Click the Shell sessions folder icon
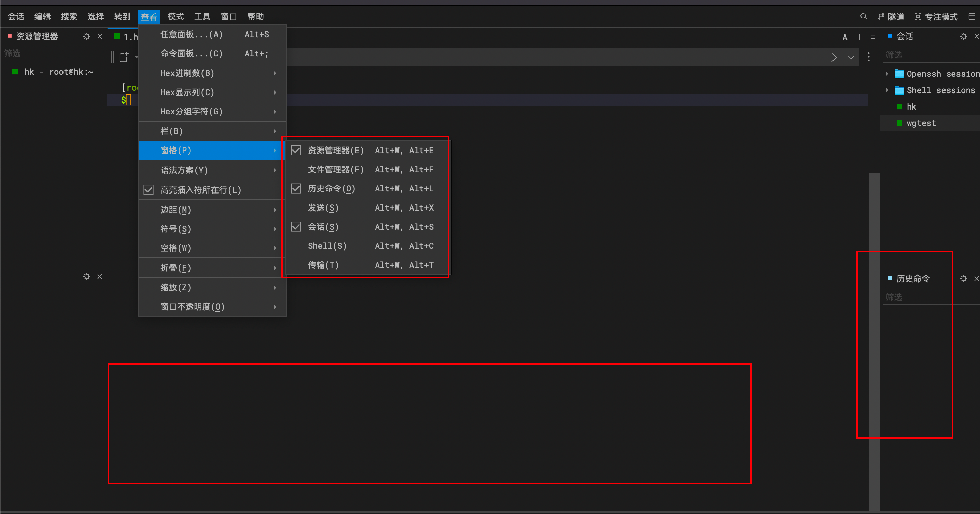Viewport: 980px width, 514px height. tap(899, 90)
